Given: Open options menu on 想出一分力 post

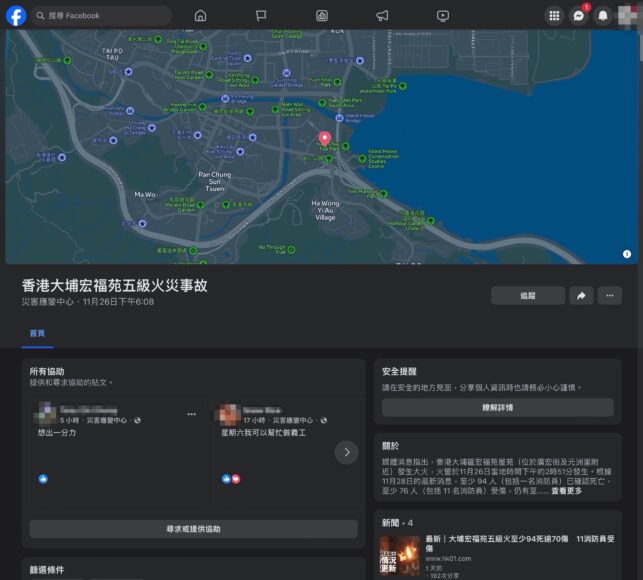Looking at the screenshot, I should click(x=191, y=414).
